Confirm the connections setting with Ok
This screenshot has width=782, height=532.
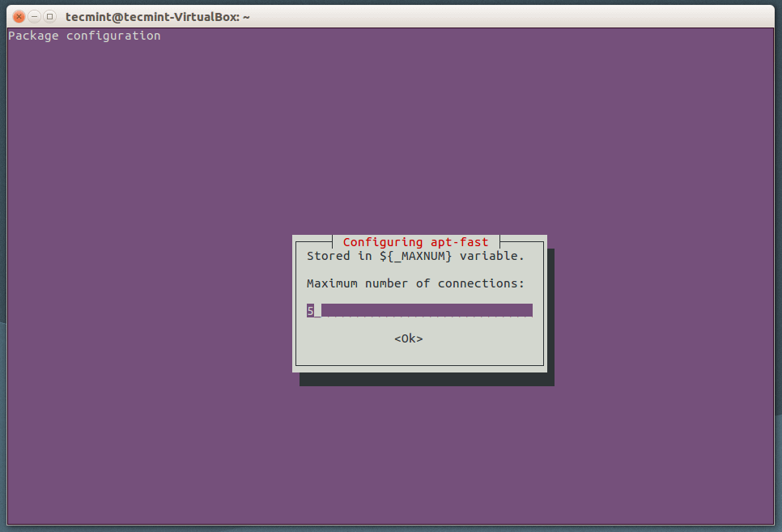point(408,338)
